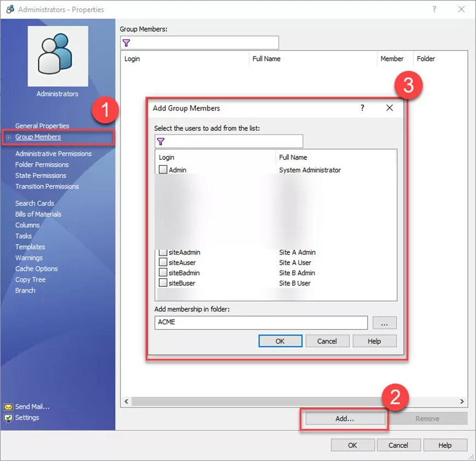Click the Send Mail... link

32,407
